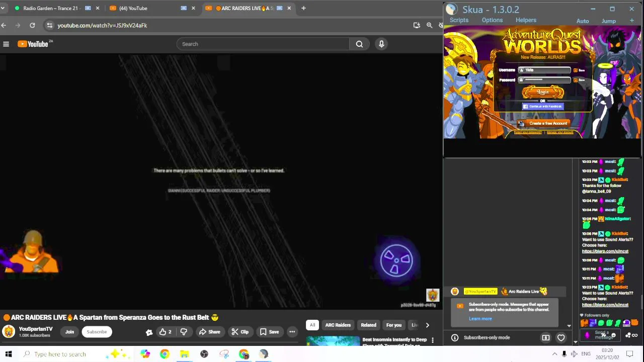Viewport: 644px width, 362px height.
Task: Like the video with thumbs up
Action: tap(166, 332)
